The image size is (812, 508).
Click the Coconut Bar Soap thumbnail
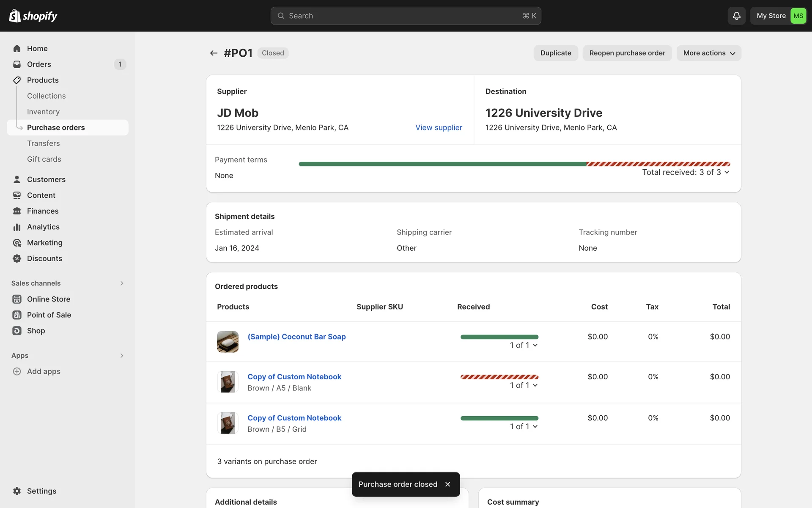coord(228,342)
